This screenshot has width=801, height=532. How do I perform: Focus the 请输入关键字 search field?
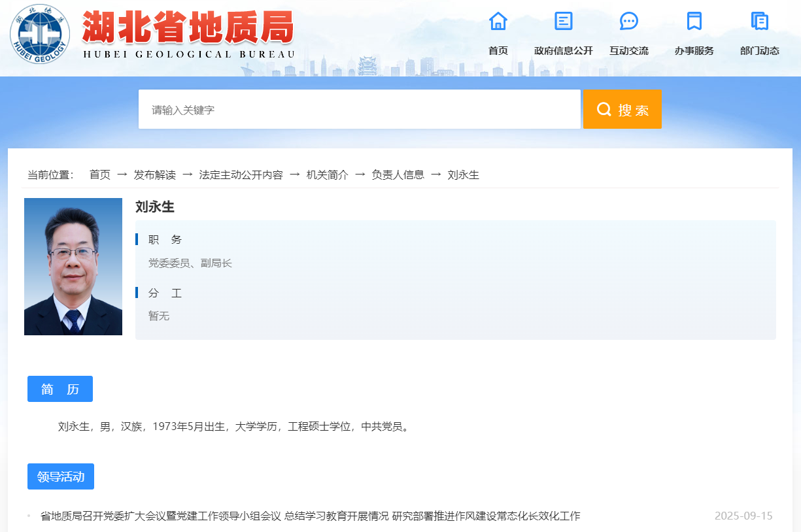point(360,109)
